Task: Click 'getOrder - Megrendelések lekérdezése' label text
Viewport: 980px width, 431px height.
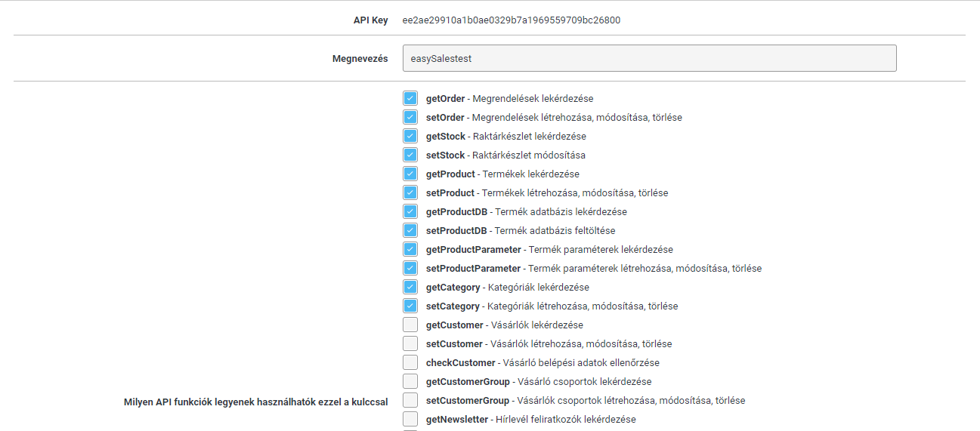Action: (x=509, y=99)
